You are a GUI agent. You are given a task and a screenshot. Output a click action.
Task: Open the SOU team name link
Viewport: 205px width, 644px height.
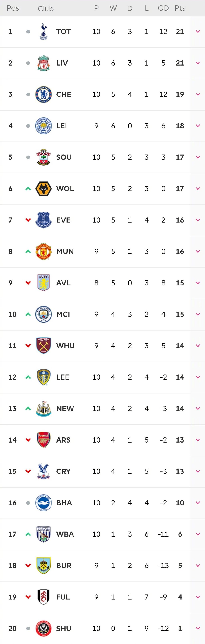pyautogui.click(x=64, y=157)
